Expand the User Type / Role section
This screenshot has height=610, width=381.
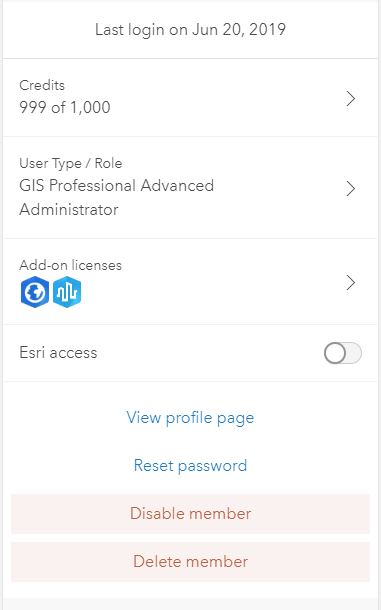[190, 188]
